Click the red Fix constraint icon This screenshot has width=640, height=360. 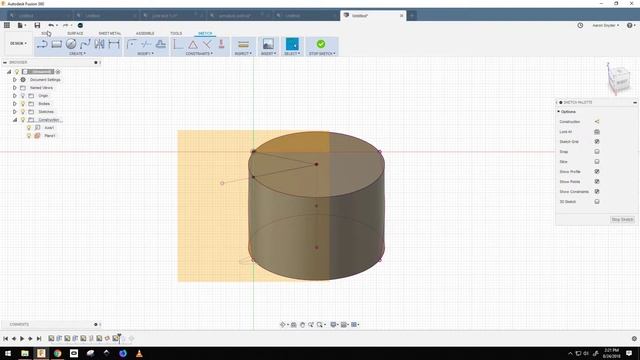pos(222,44)
